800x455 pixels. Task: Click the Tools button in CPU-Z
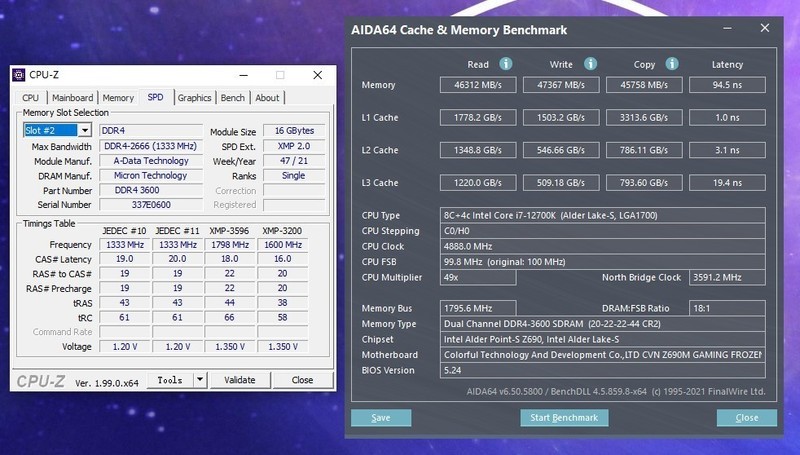pos(170,380)
